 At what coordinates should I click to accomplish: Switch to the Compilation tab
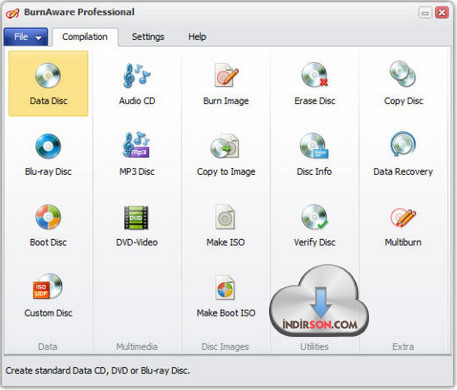[x=85, y=37]
